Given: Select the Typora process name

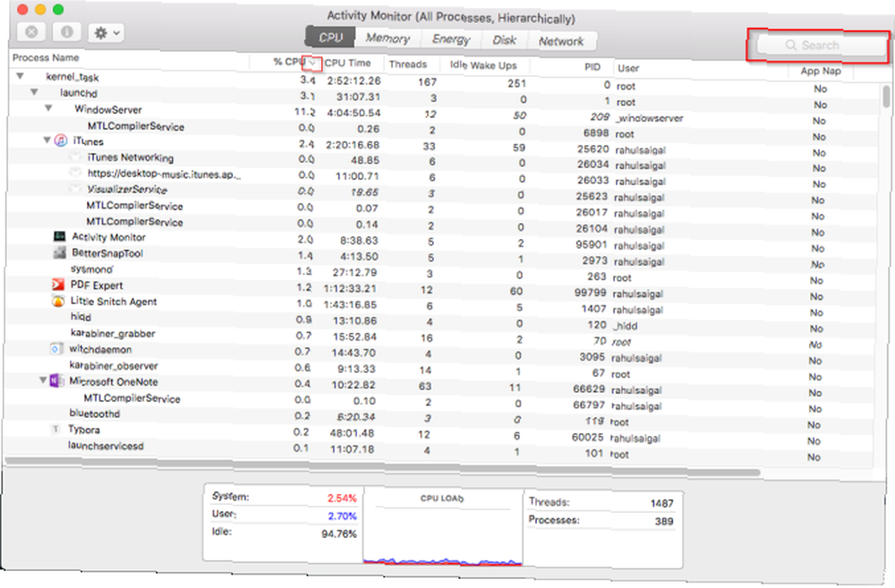Looking at the screenshot, I should point(84,430).
